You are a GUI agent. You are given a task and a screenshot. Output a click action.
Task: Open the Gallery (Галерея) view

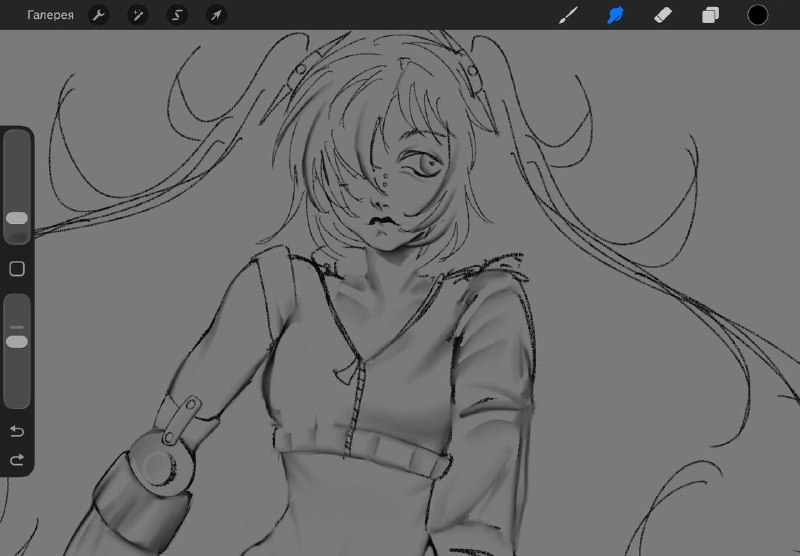pyautogui.click(x=50, y=15)
